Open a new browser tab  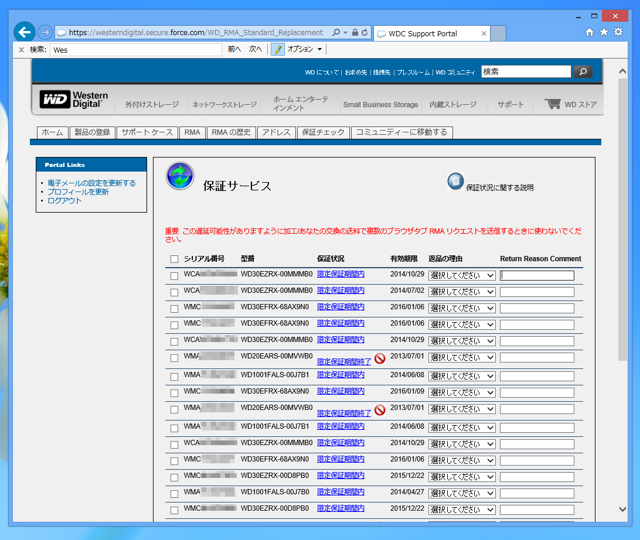(498, 33)
